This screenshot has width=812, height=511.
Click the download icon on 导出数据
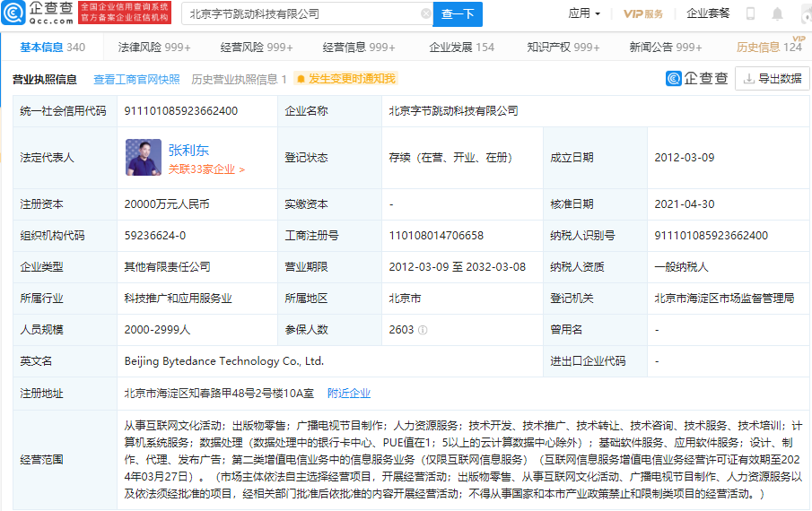point(747,79)
